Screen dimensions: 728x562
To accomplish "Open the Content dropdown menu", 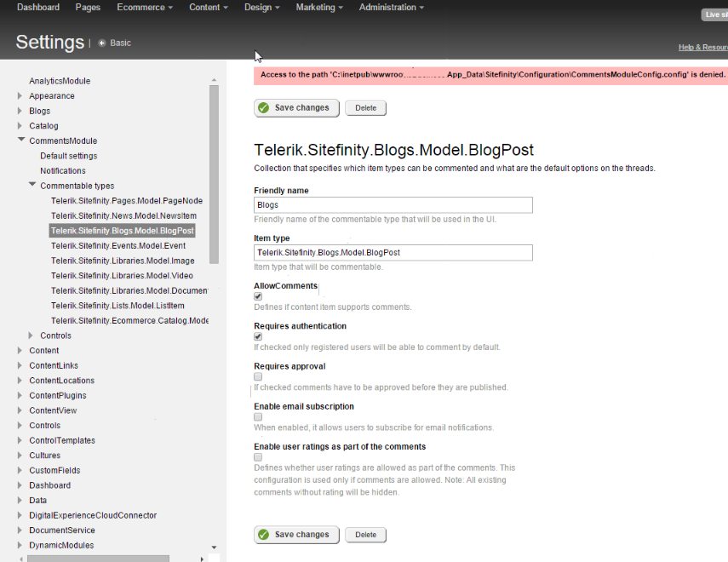I will [208, 8].
